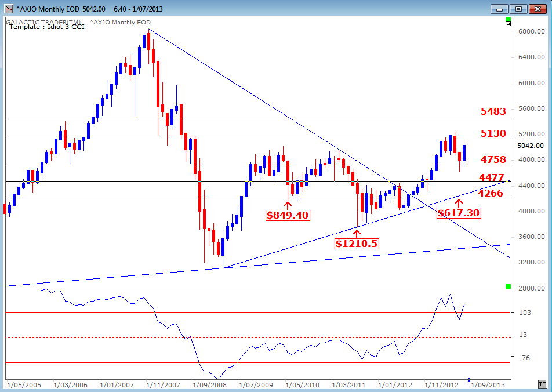Click the CCI 13 axis value
The width and height of the screenshot is (552, 392).
[524, 335]
